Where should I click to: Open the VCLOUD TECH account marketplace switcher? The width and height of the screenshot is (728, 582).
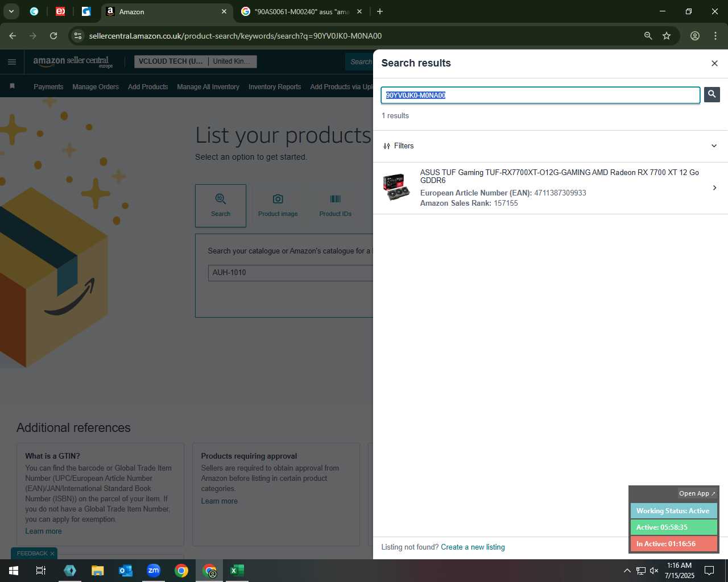[x=195, y=61]
